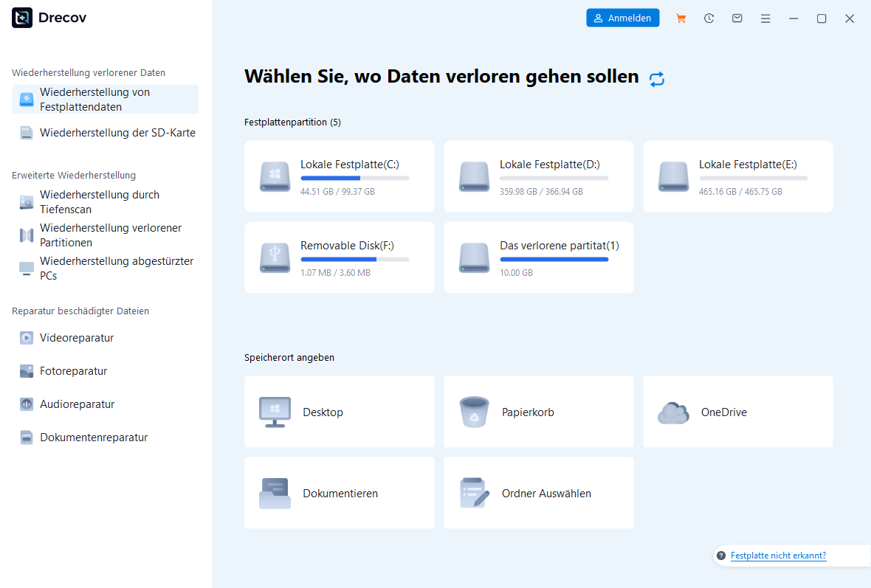
Task: Select Das verlorene partitat(1) partition
Action: point(539,257)
